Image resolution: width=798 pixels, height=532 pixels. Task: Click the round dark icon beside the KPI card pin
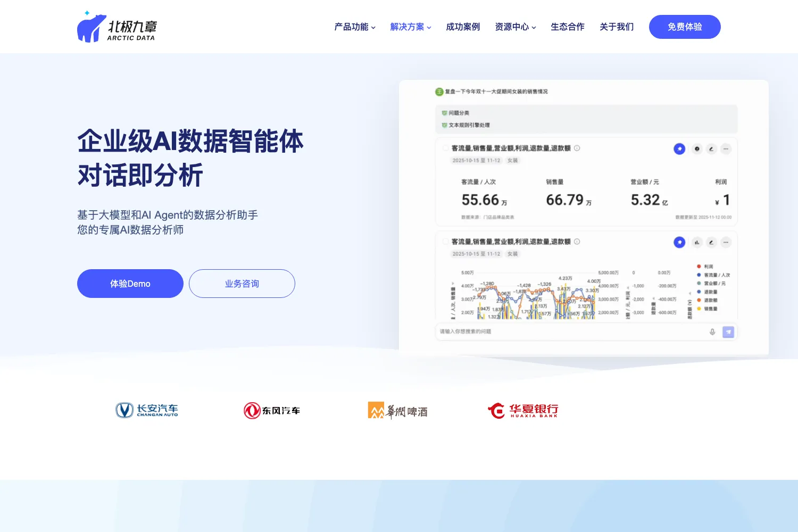pos(697,149)
